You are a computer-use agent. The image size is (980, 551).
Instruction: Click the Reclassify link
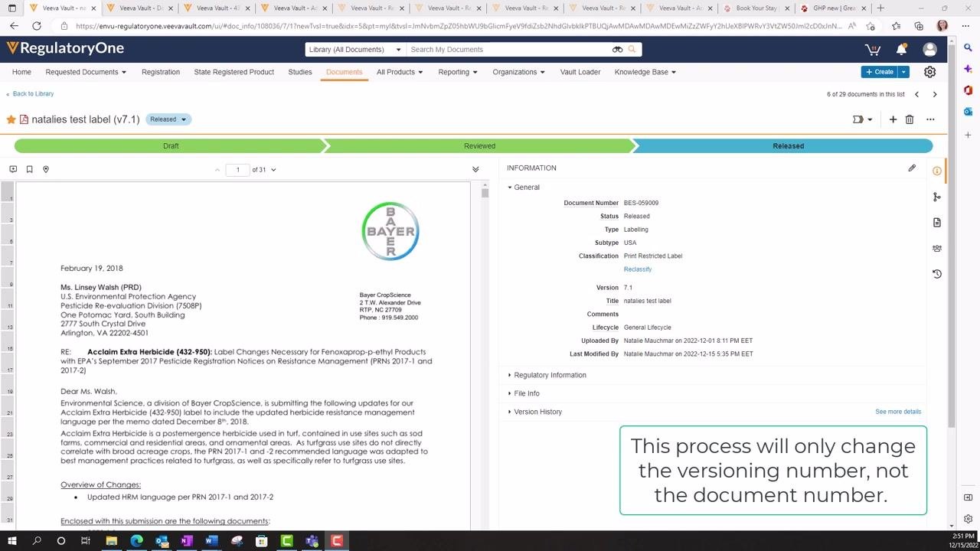pyautogui.click(x=638, y=269)
